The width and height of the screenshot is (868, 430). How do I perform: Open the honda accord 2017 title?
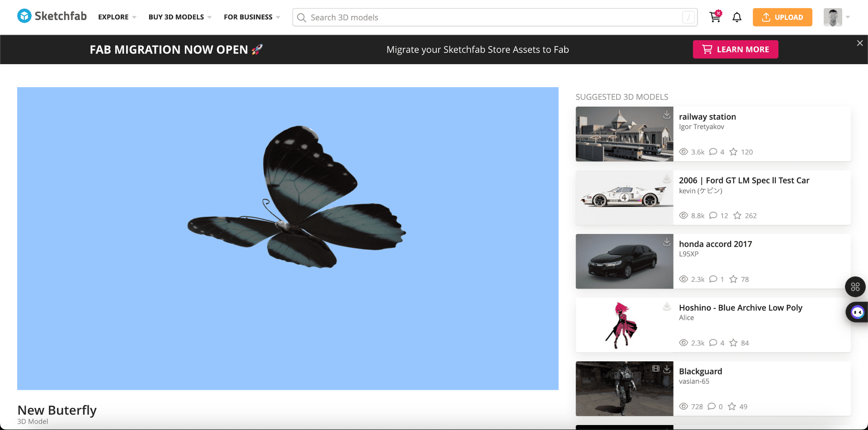point(716,244)
